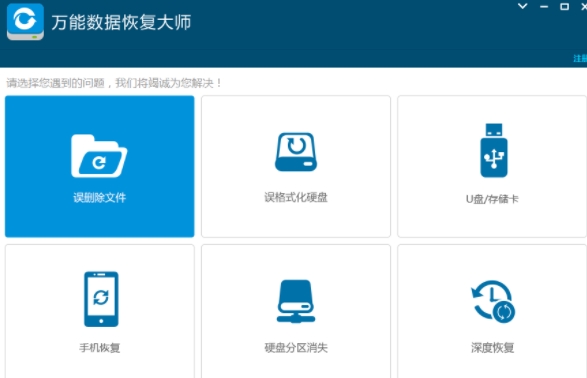Pick the USB flash drive icon
This screenshot has width=587, height=378.
tap(494, 150)
